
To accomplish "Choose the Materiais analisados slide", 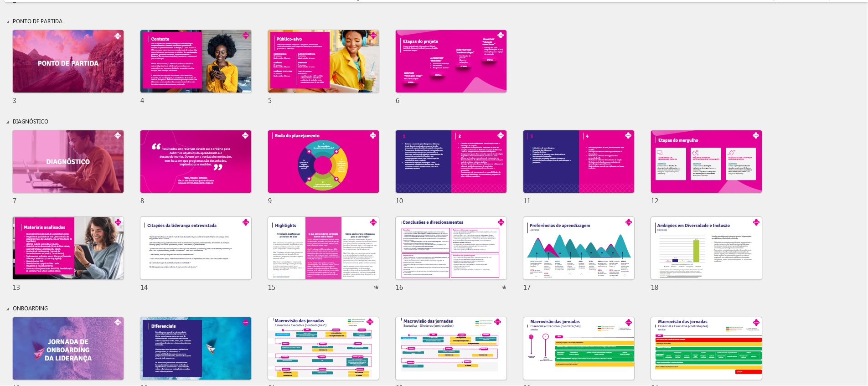I will point(68,248).
